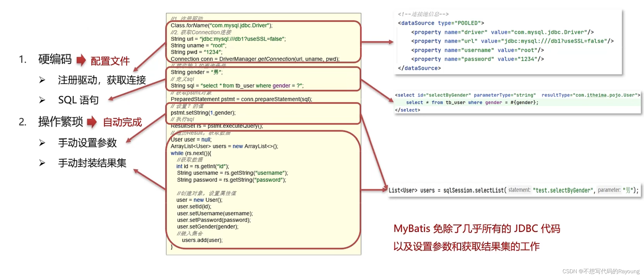Click the <dataSource type="POOLED"> opening tag
644x277 pixels.
(x=441, y=23)
